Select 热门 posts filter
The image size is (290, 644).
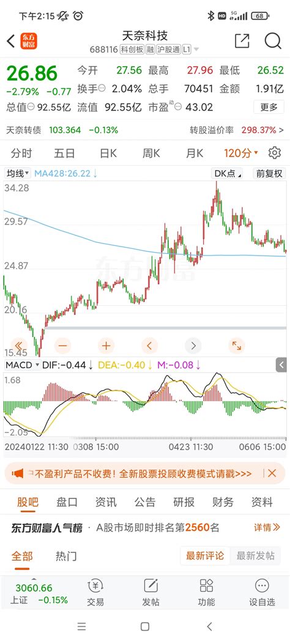click(x=66, y=556)
